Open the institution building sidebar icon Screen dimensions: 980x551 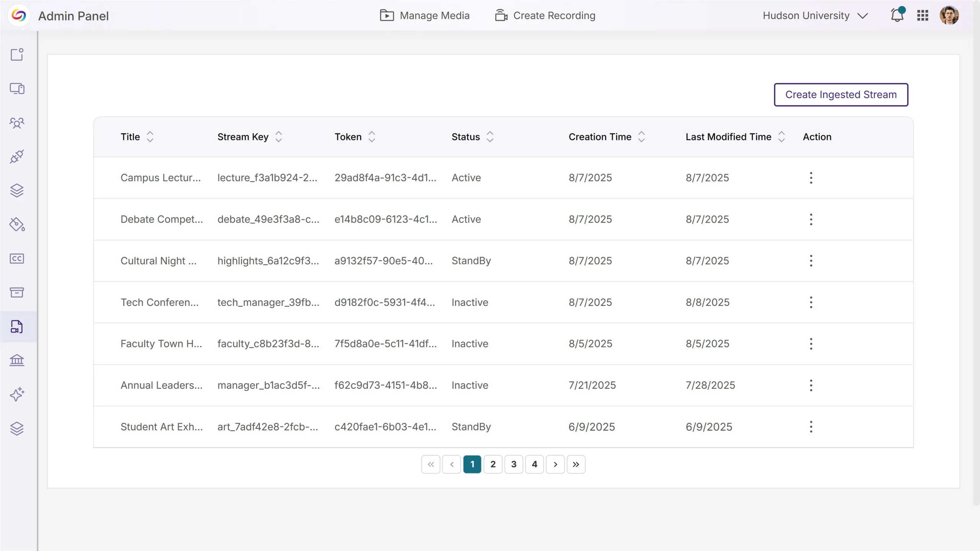(x=17, y=360)
